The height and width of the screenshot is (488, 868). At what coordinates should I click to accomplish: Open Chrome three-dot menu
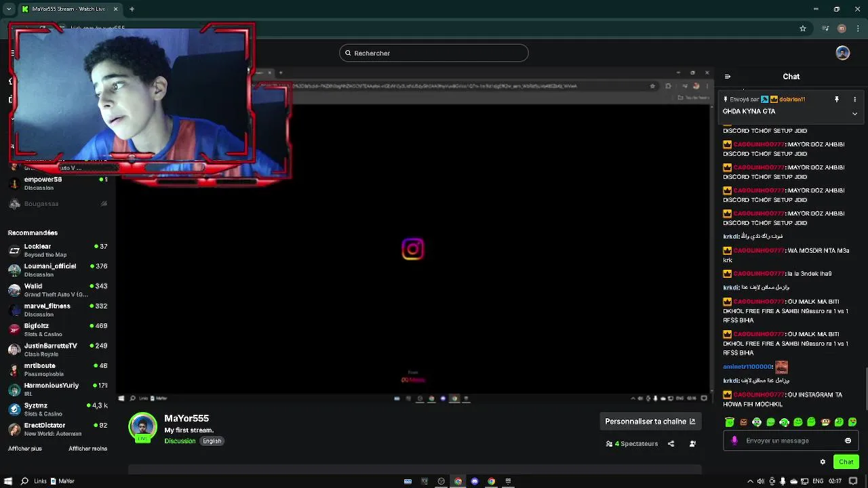[x=859, y=28]
